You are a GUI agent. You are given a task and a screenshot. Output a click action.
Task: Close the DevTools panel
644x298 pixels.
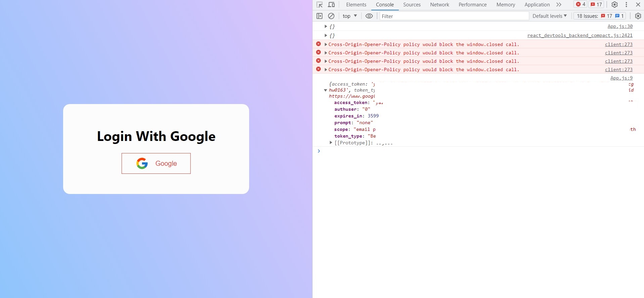[638, 5]
